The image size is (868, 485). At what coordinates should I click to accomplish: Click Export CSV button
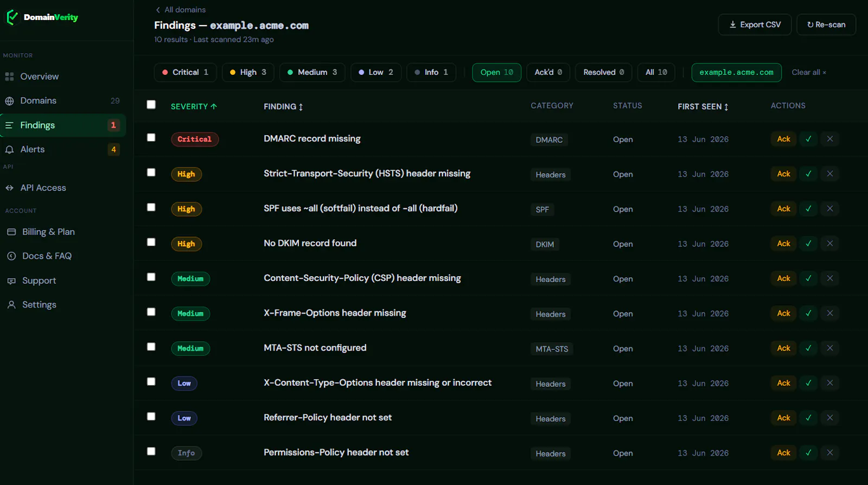click(755, 25)
